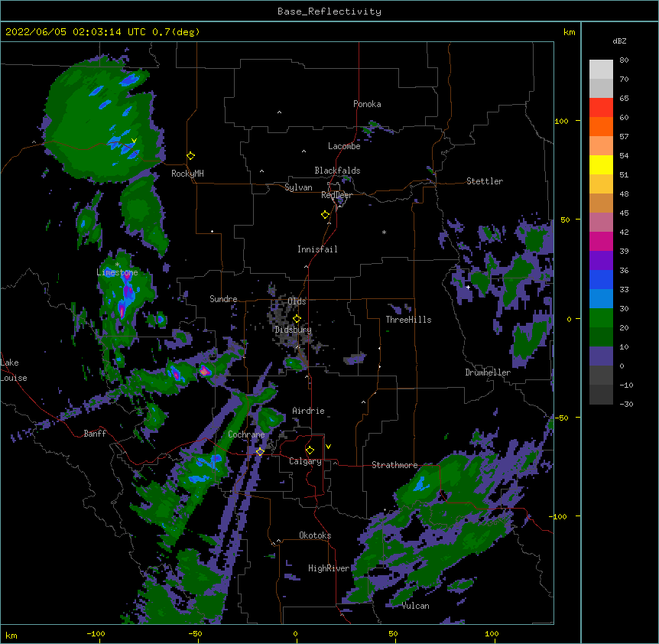
Task: Click the HighRiver label
Action: tap(329, 568)
